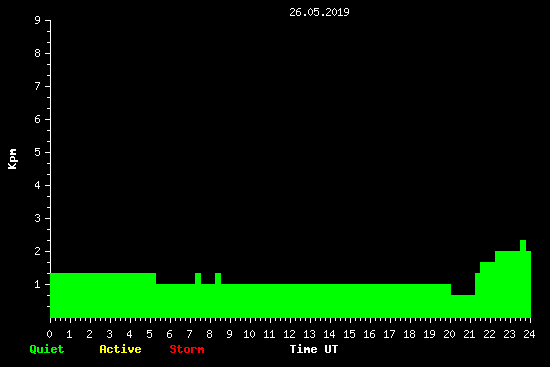Click the small green spike after hour 8

point(218,279)
